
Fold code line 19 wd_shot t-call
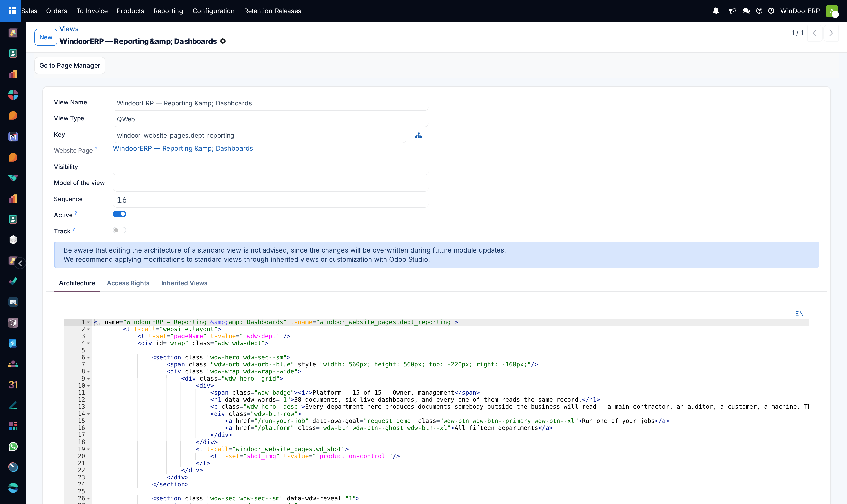point(89,449)
